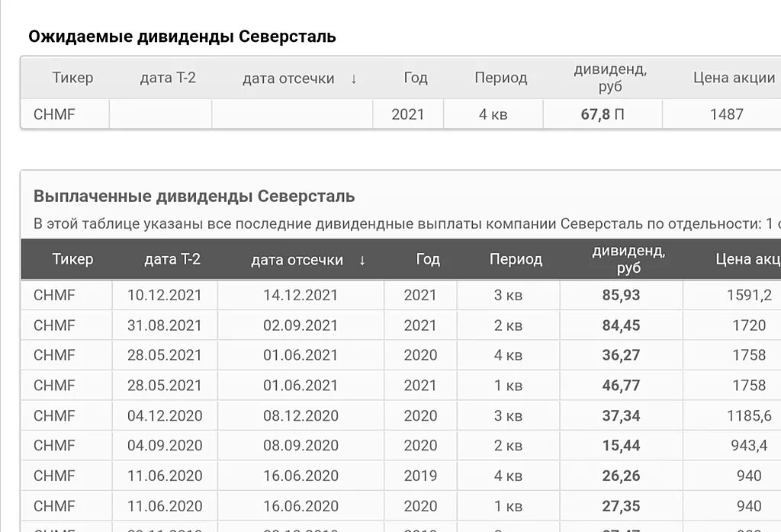The height and width of the screenshot is (532, 781).
Task: Sort paid dividends table by дата отсечки arrow
Action: tap(362, 260)
